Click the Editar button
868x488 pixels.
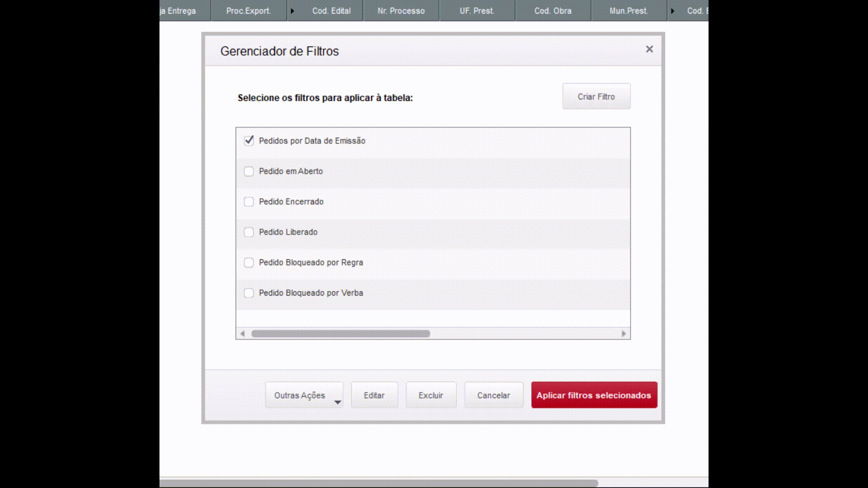(x=374, y=395)
